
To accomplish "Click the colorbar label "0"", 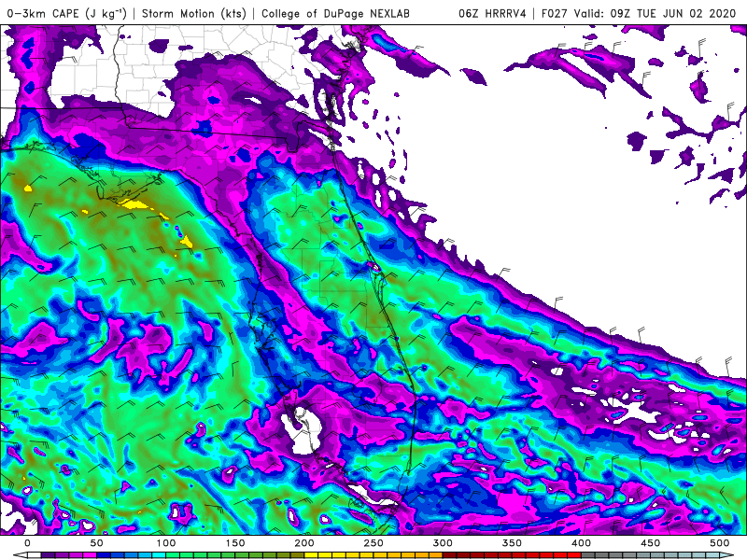I will (x=28, y=543).
